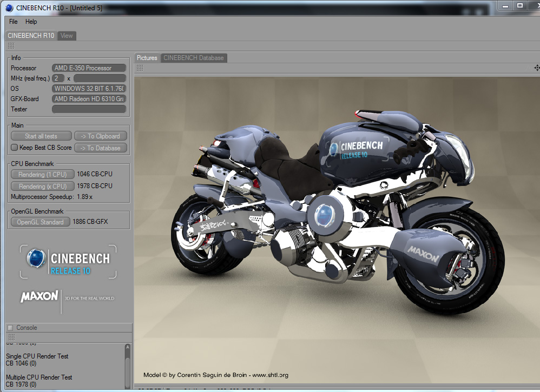Toggle the Console checkbox
The image size is (540, 392).
pyautogui.click(x=10, y=328)
